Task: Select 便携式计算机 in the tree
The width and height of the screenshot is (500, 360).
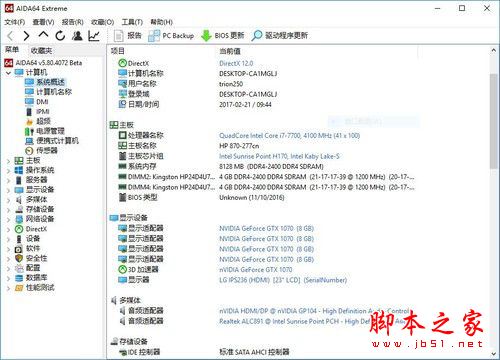Action: 52,141
